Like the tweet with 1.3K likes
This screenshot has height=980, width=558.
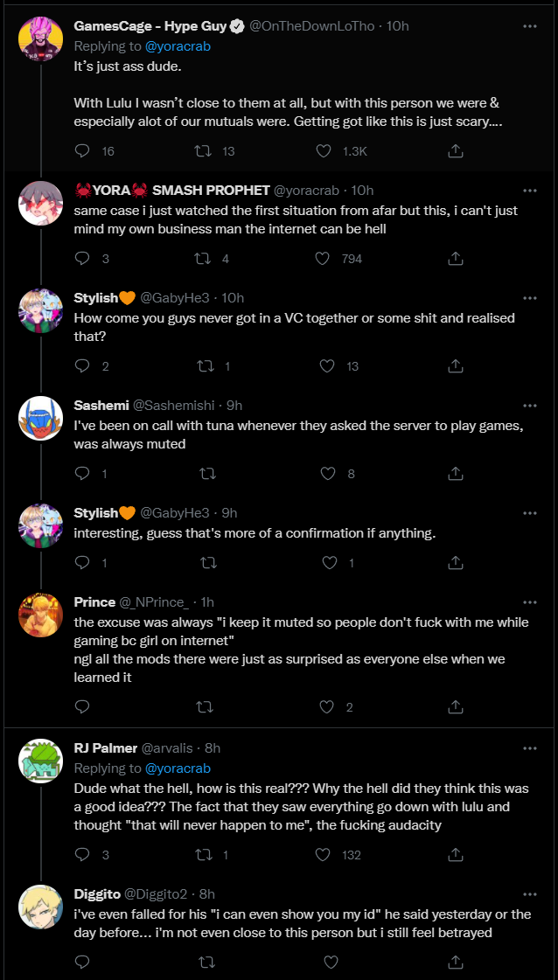tap(323, 150)
